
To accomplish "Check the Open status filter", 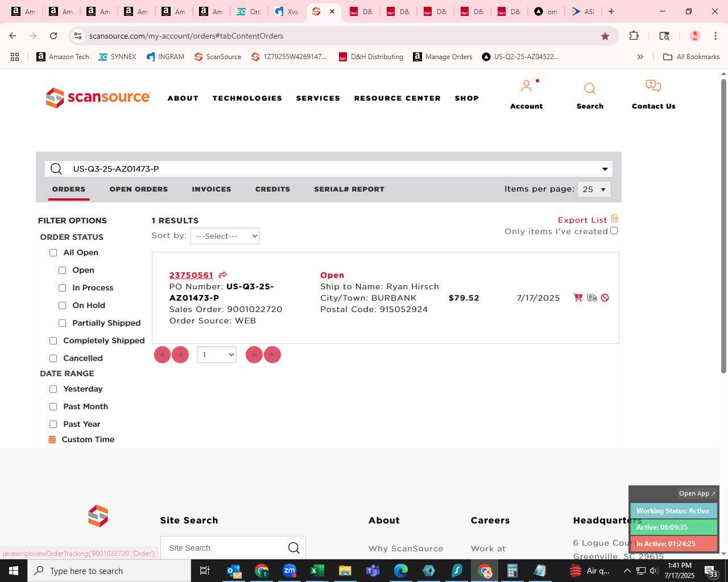I will pos(63,271).
